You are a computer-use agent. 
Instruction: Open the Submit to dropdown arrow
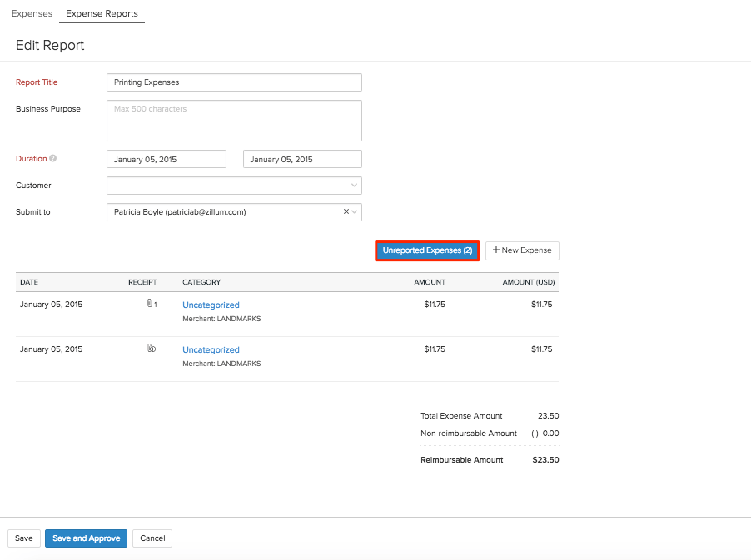[356, 212]
